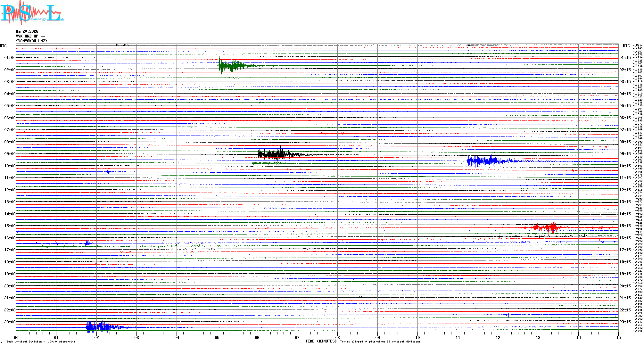The width and height of the screenshot is (644, 346).
Task: Click the small blue spike on 10:30 trace
Action: pos(109,172)
